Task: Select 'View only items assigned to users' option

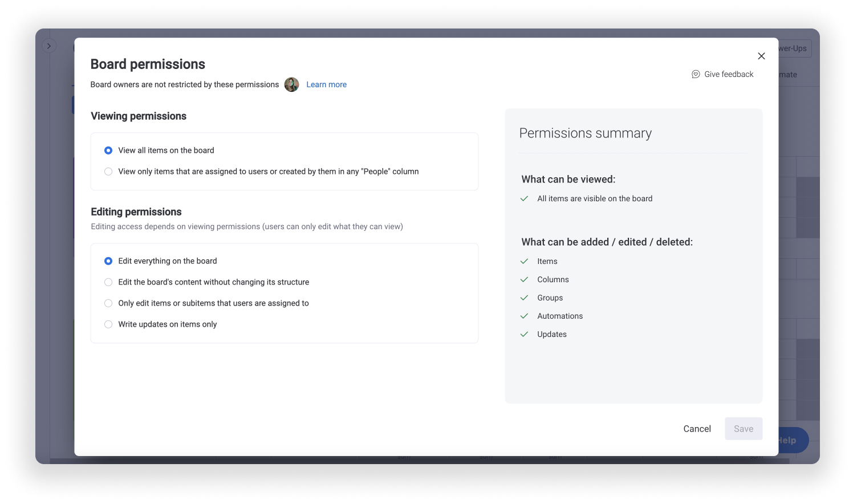Action: [x=108, y=171]
